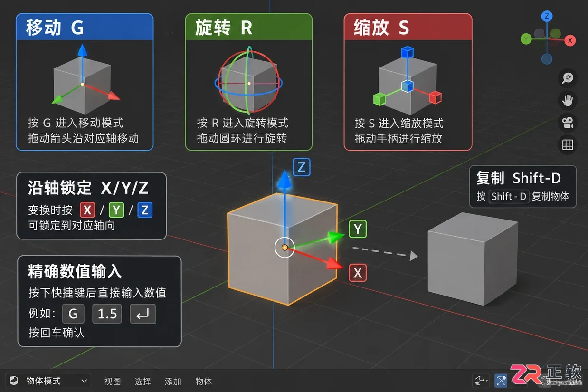Viewport: 588px width, 392px height.
Task: Click the 精确数值输入 heading
Action: [x=75, y=271]
